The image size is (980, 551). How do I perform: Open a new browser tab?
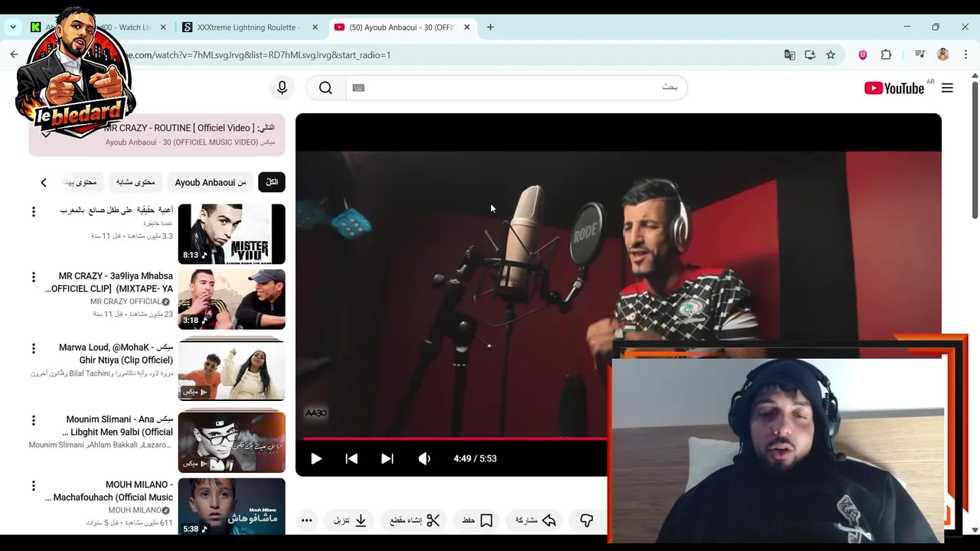pos(490,28)
